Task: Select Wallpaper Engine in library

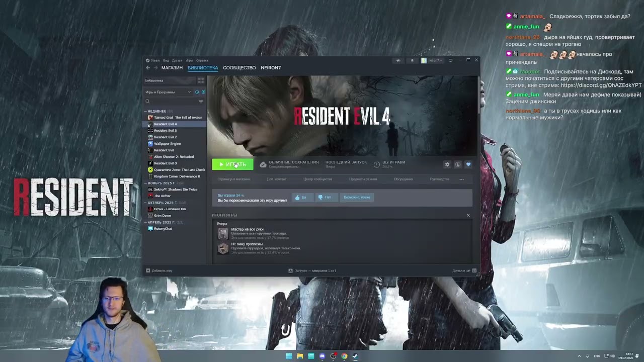Action: pyautogui.click(x=175, y=144)
